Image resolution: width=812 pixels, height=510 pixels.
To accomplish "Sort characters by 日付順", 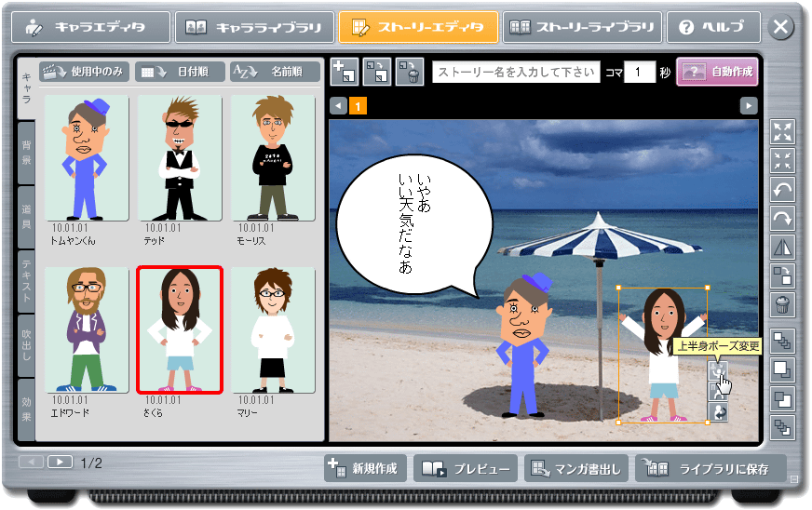I will [179, 72].
